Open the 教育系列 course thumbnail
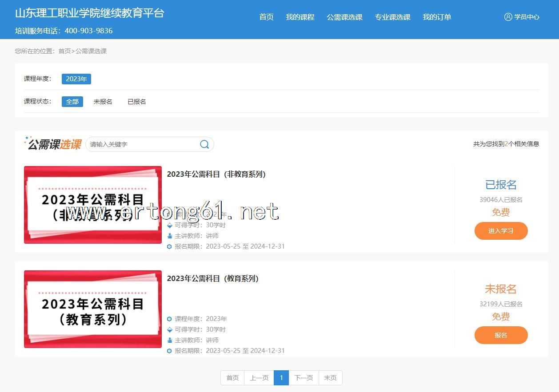 pyautogui.click(x=93, y=309)
